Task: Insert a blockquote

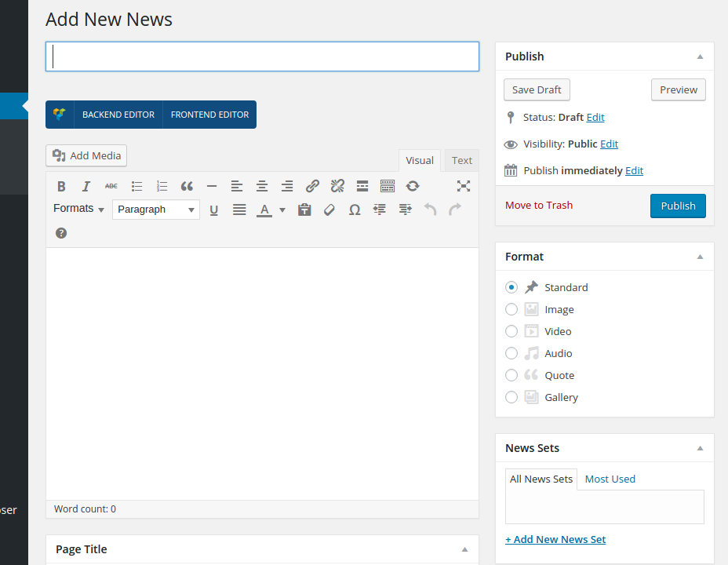Action: [187, 186]
